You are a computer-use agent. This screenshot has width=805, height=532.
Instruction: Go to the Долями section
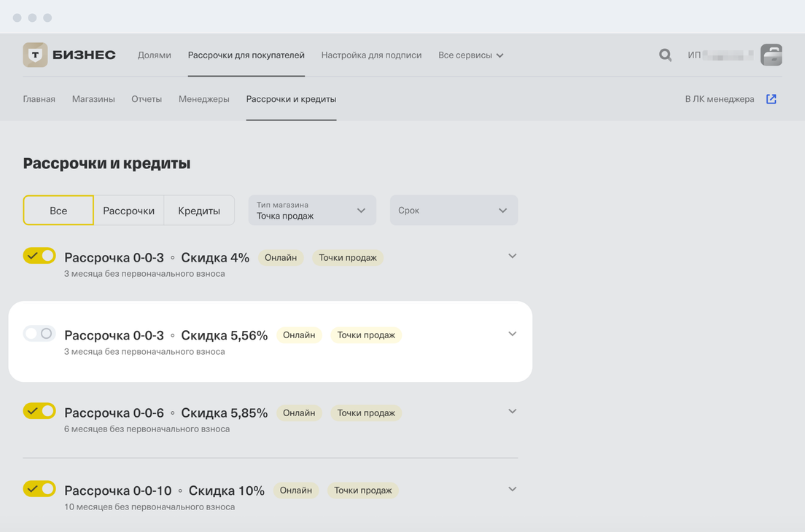(x=154, y=55)
